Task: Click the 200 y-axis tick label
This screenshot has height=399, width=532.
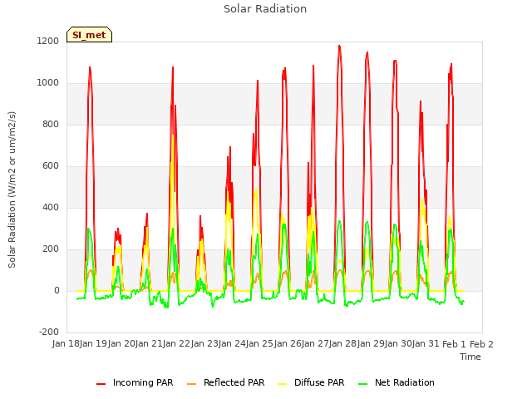Action: pyautogui.click(x=51, y=249)
